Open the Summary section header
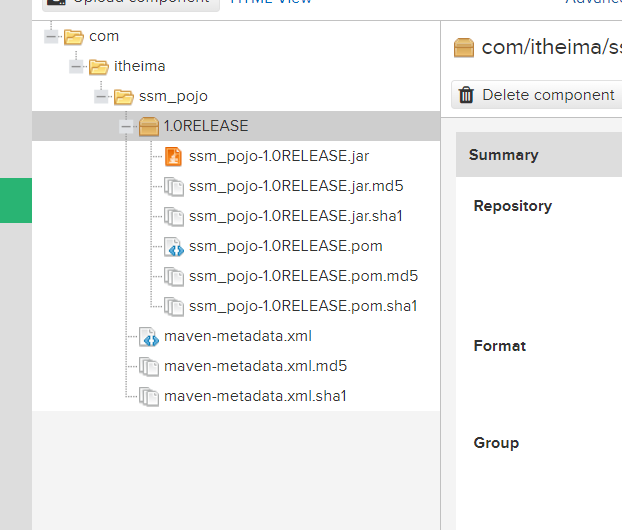This screenshot has width=622, height=530. pyautogui.click(x=539, y=155)
